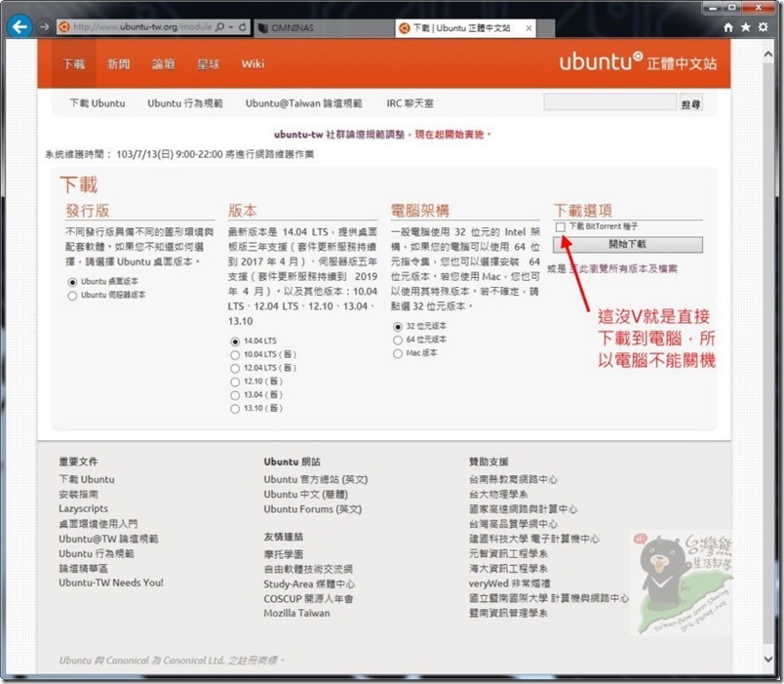This screenshot has height=684, width=784.
Task: Click Ubuntu@Taiwan 論壇規範 sub-navigation link
Action: [x=303, y=103]
